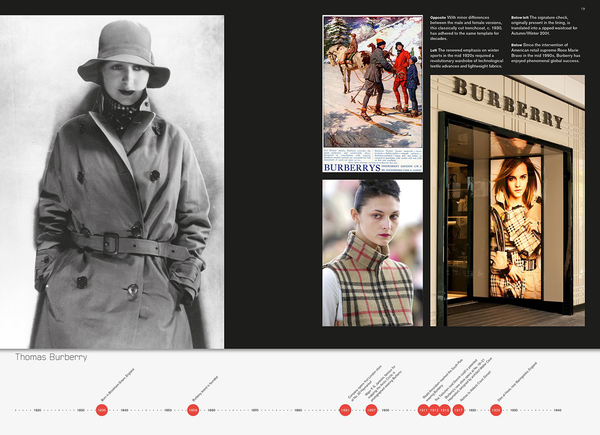Select the 1911 timeline marker
Image resolution: width=600 pixels, height=435 pixels.
pos(423,410)
